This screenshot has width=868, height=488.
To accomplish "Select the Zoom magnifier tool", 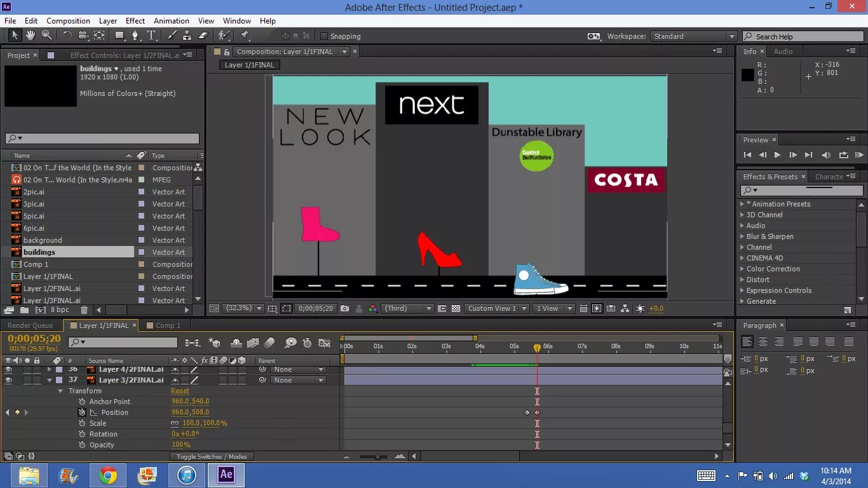I will (47, 36).
